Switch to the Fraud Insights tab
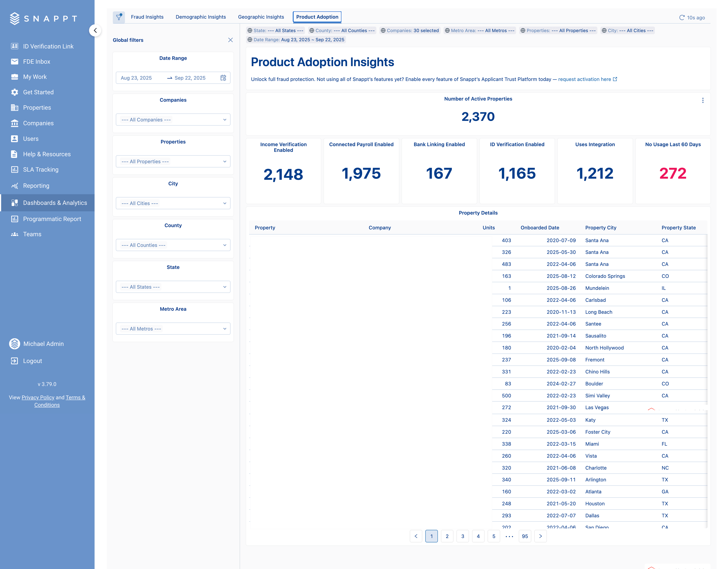Image resolution: width=728 pixels, height=569 pixels. [147, 17]
